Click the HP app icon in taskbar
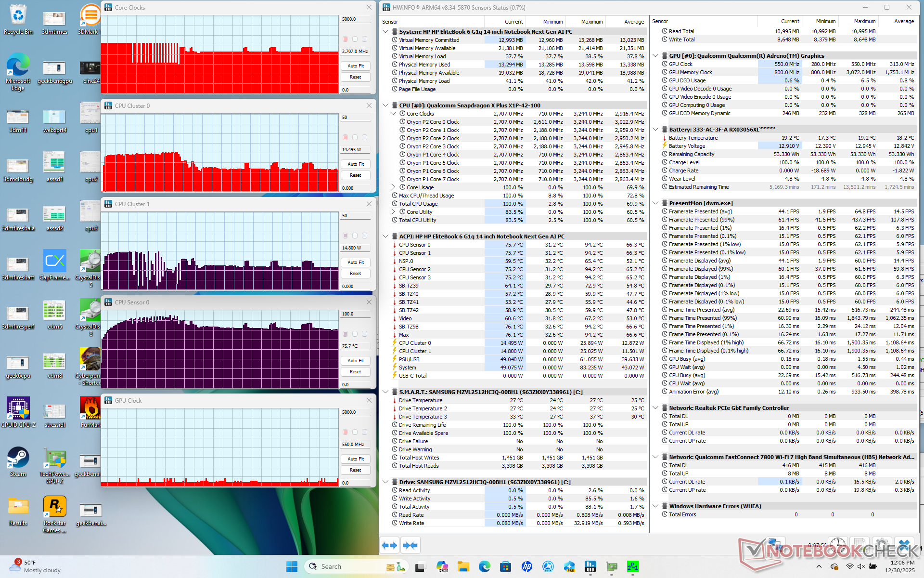The image size is (924, 578). [x=526, y=566]
